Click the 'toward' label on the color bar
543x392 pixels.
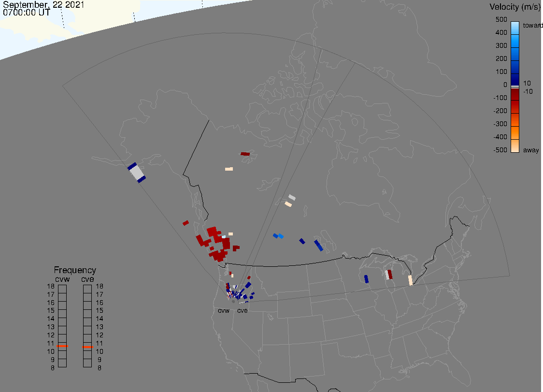[x=532, y=25]
